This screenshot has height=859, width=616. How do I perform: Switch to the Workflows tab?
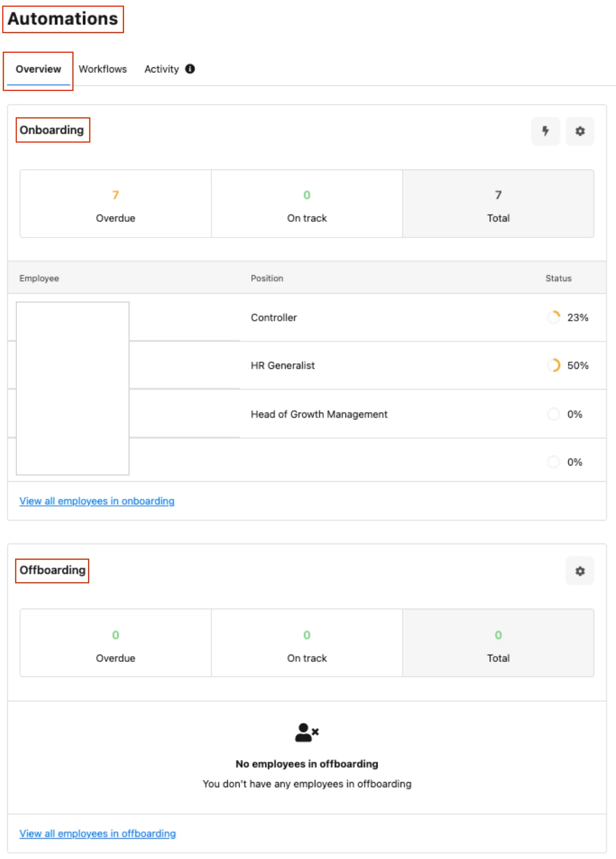(103, 69)
